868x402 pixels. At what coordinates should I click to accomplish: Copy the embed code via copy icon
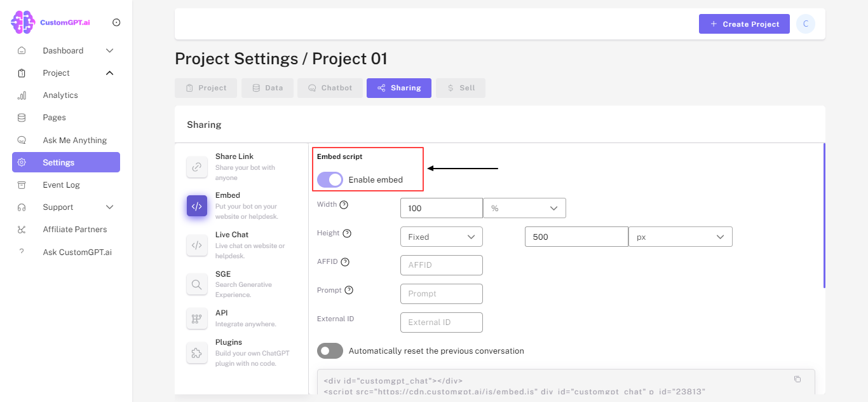pyautogui.click(x=797, y=379)
